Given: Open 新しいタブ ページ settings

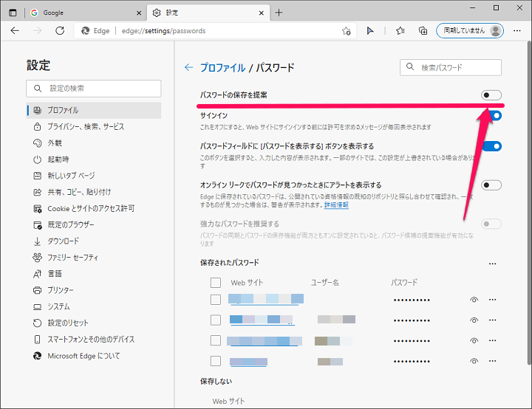Looking at the screenshot, I should click(x=94, y=176).
